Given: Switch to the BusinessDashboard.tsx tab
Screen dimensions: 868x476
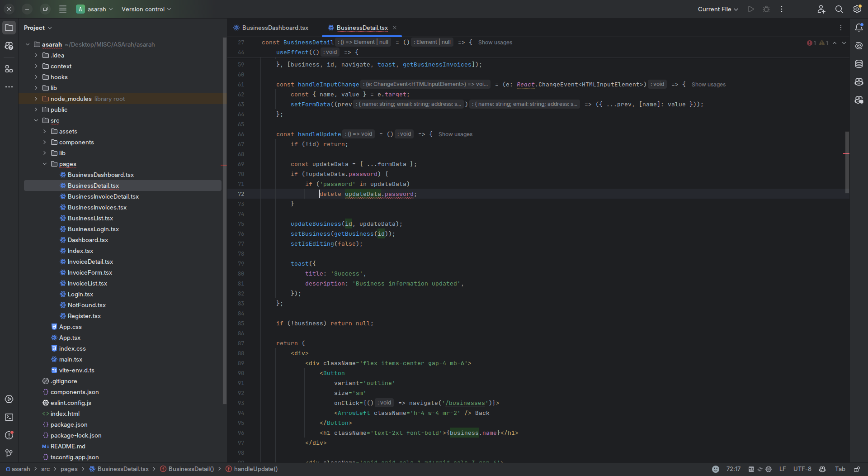Looking at the screenshot, I should 275,28.
